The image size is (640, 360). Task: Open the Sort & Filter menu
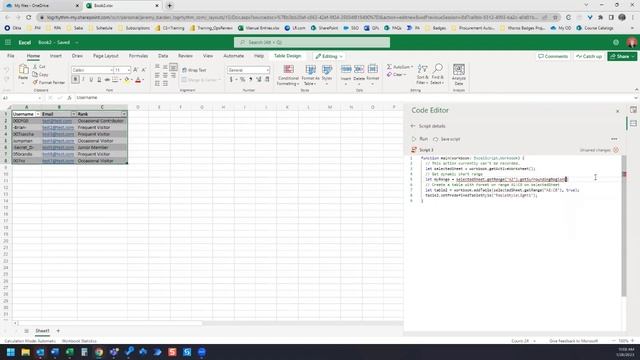422,75
